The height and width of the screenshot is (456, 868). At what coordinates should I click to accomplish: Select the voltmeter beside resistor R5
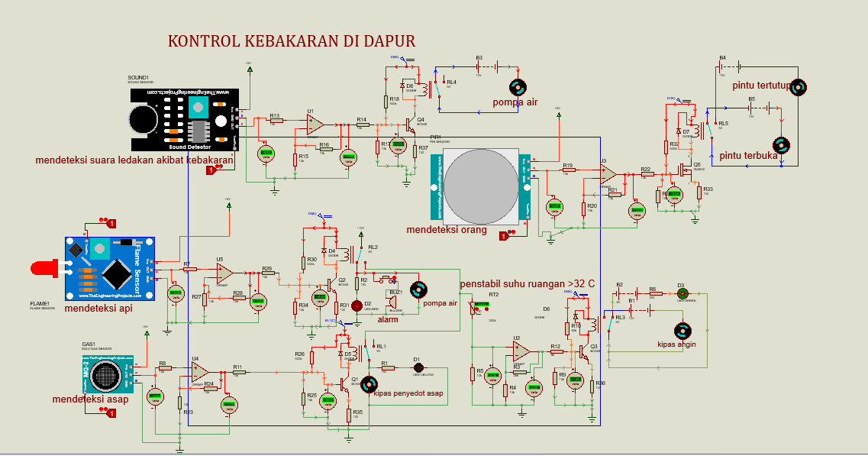click(492, 377)
